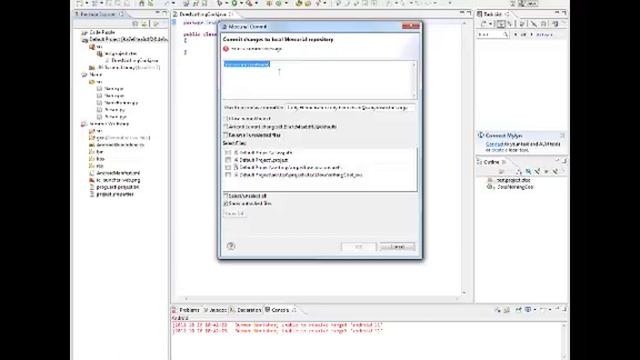Select AndroidManifest.xml in Package Explorer

click(x=115, y=173)
